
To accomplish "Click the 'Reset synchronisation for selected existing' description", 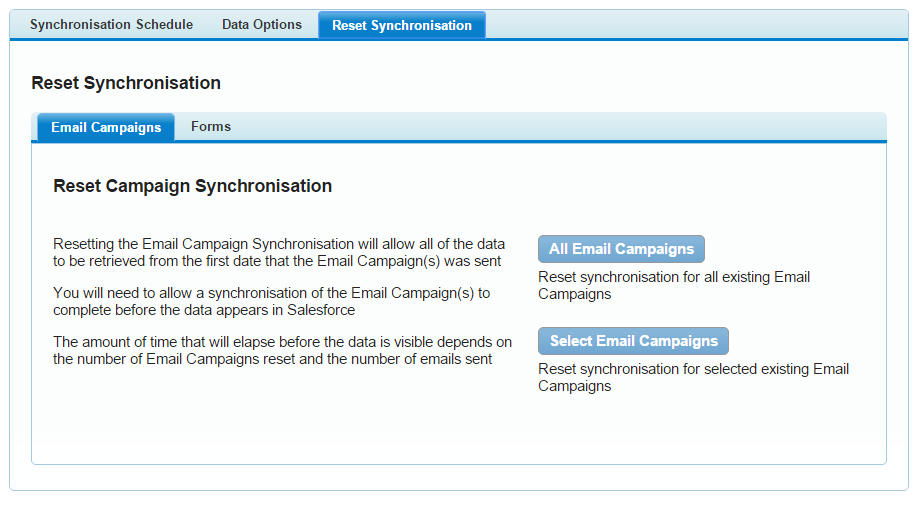I will click(x=694, y=377).
